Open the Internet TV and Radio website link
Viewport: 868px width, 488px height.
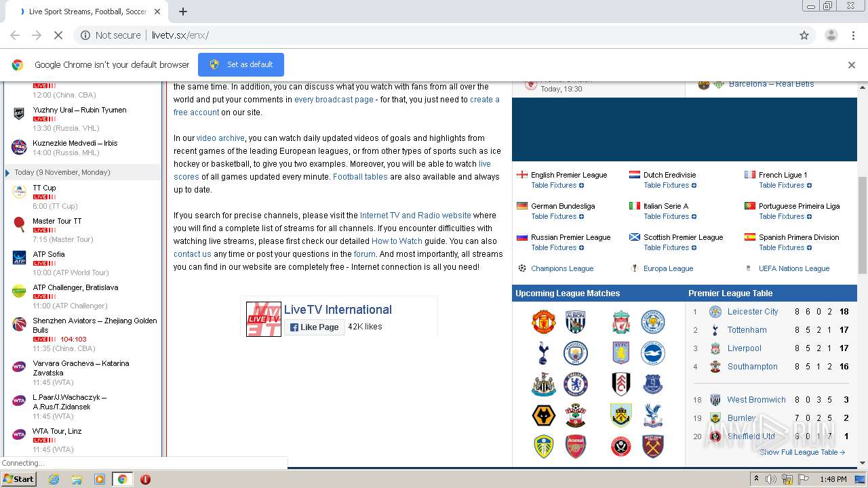pos(416,216)
